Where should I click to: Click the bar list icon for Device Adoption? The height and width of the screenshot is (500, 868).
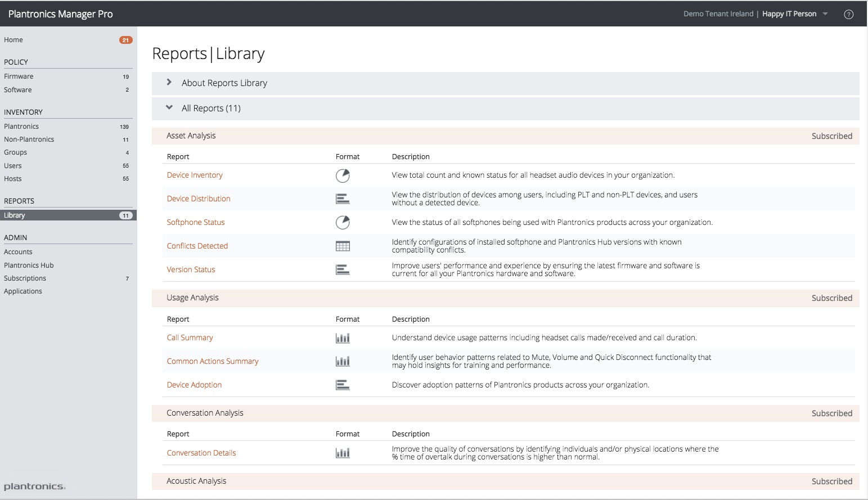tap(343, 385)
